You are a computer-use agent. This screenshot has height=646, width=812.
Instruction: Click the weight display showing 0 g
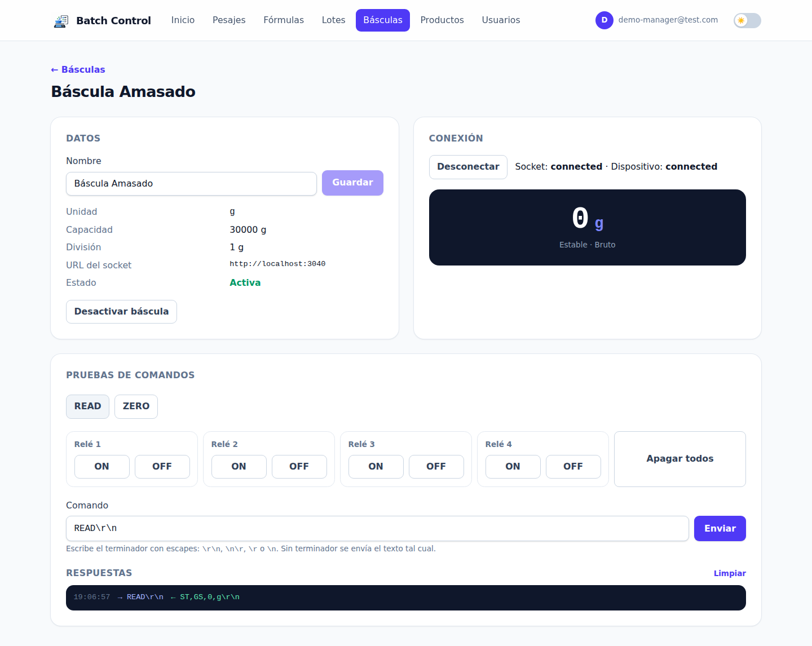coord(587,227)
